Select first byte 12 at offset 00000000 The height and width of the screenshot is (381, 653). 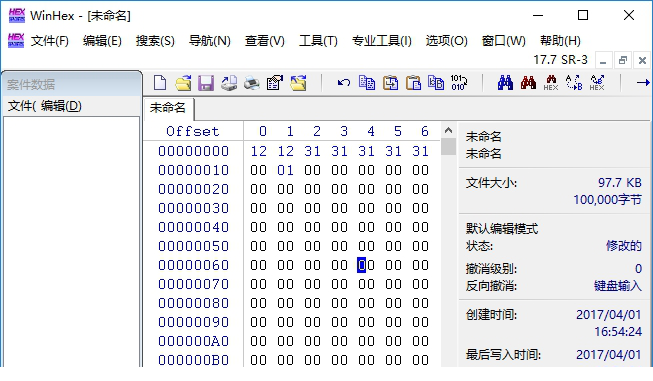[259, 151]
